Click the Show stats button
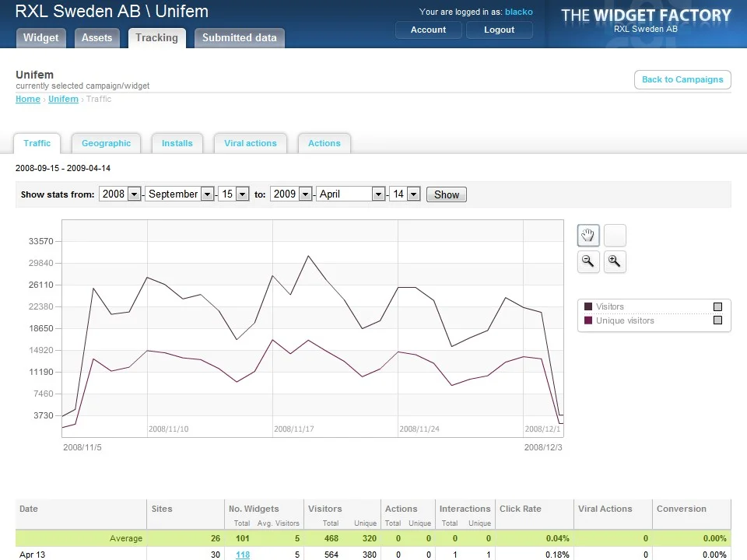 point(447,194)
